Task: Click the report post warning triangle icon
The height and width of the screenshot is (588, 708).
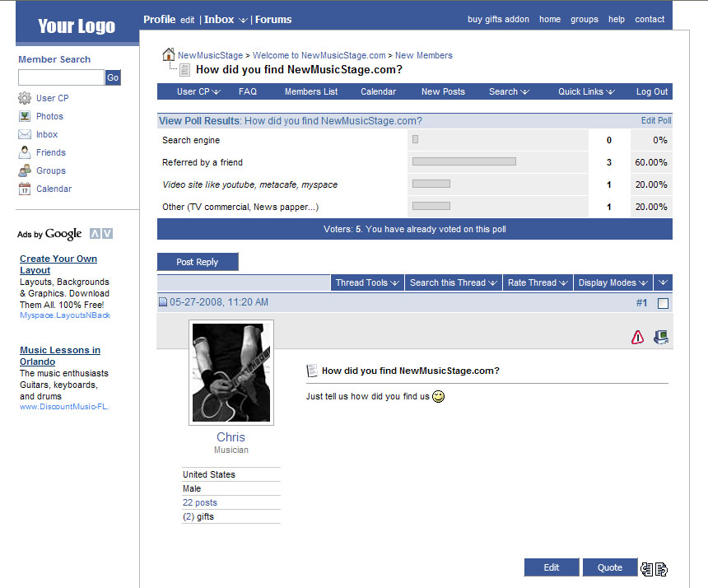Action: pos(637,337)
